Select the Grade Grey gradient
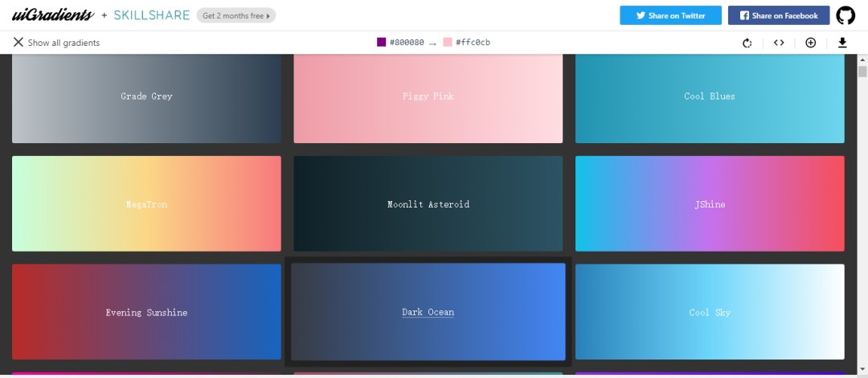 pos(146,98)
